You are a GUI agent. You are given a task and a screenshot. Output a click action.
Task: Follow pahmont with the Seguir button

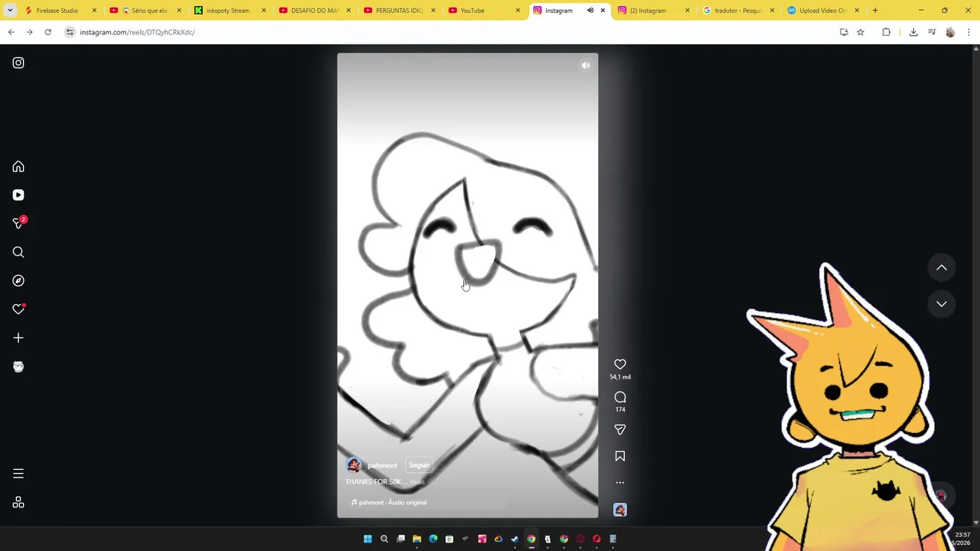[x=419, y=465]
